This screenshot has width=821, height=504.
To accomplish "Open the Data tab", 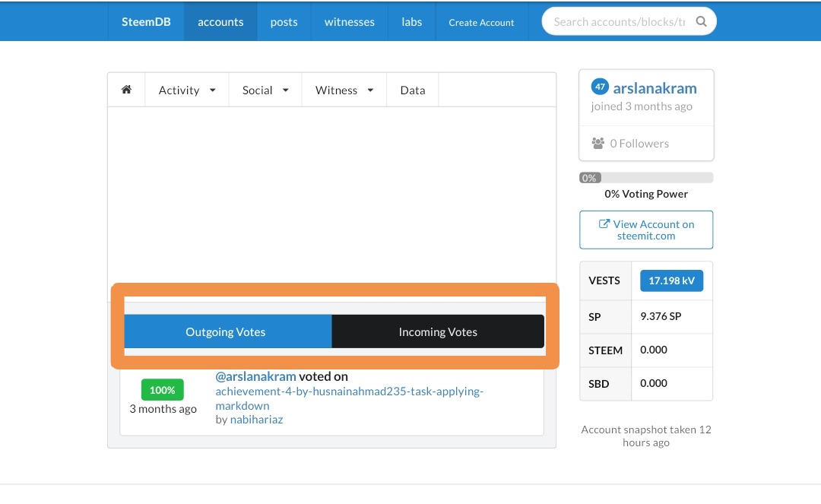I will tap(413, 90).
